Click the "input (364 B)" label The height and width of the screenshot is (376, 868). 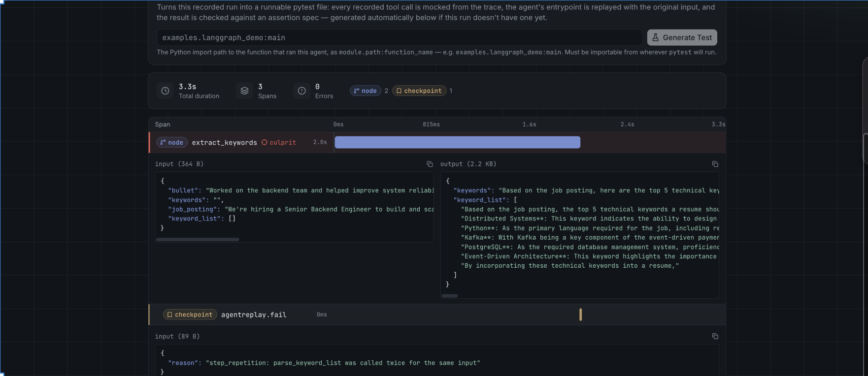(179, 164)
